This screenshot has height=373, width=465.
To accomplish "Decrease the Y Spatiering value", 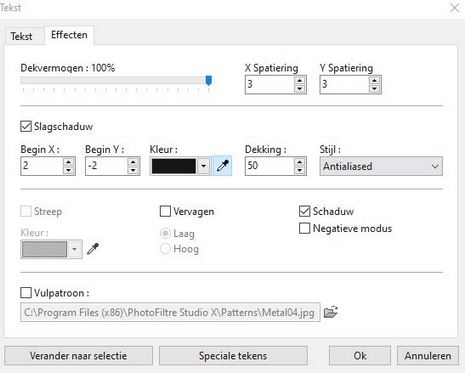I will point(374,89).
